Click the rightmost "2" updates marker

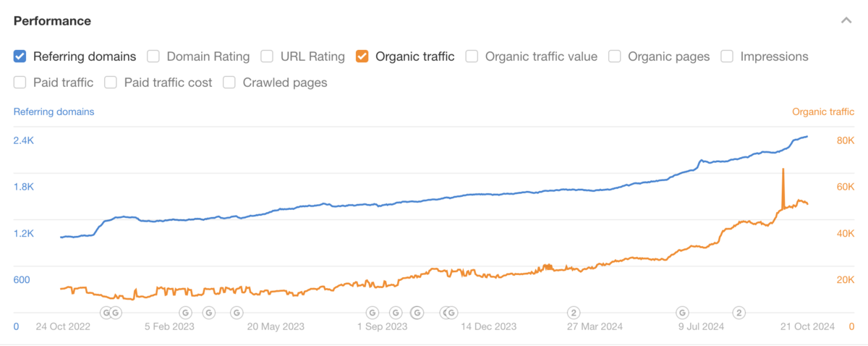(x=739, y=313)
